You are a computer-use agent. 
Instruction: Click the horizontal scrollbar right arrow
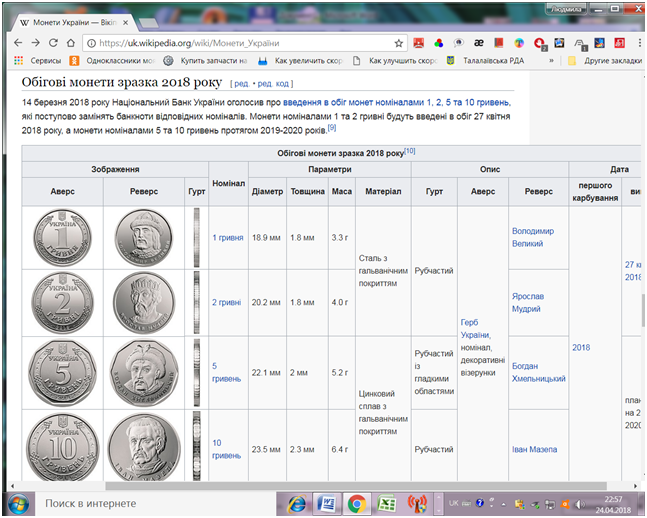click(636, 486)
